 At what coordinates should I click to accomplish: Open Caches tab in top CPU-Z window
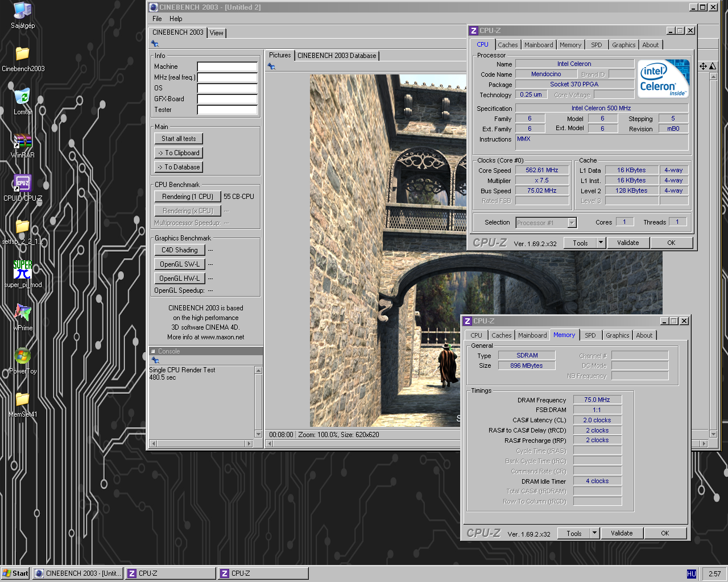click(508, 45)
